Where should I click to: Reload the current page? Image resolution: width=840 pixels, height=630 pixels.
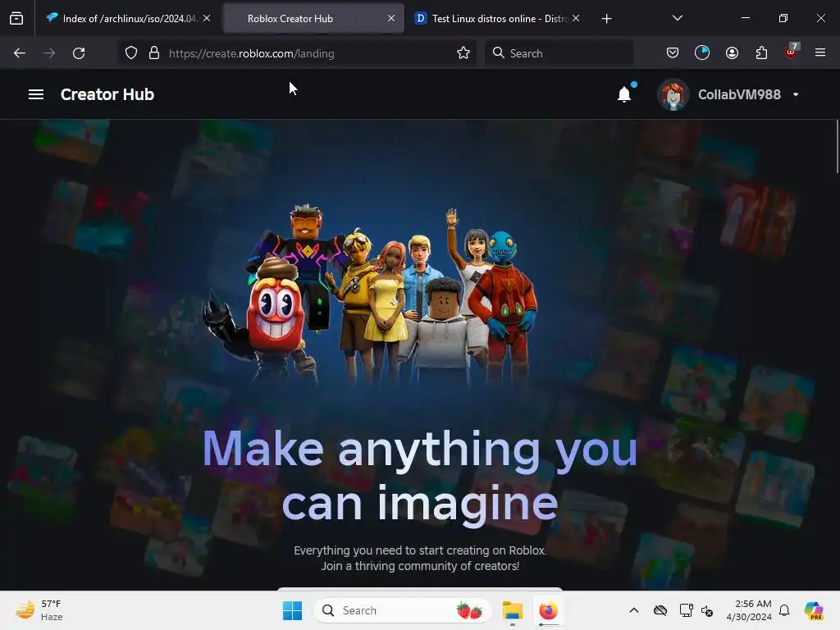[79, 53]
